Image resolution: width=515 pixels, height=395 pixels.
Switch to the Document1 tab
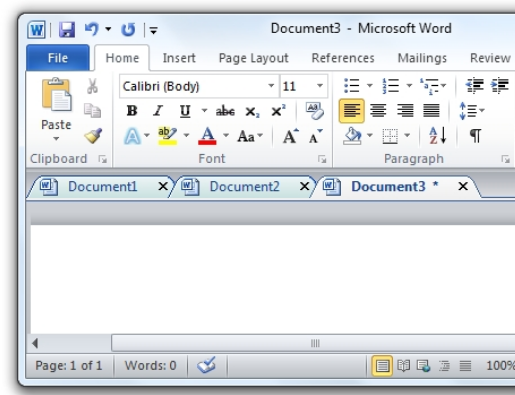[102, 186]
